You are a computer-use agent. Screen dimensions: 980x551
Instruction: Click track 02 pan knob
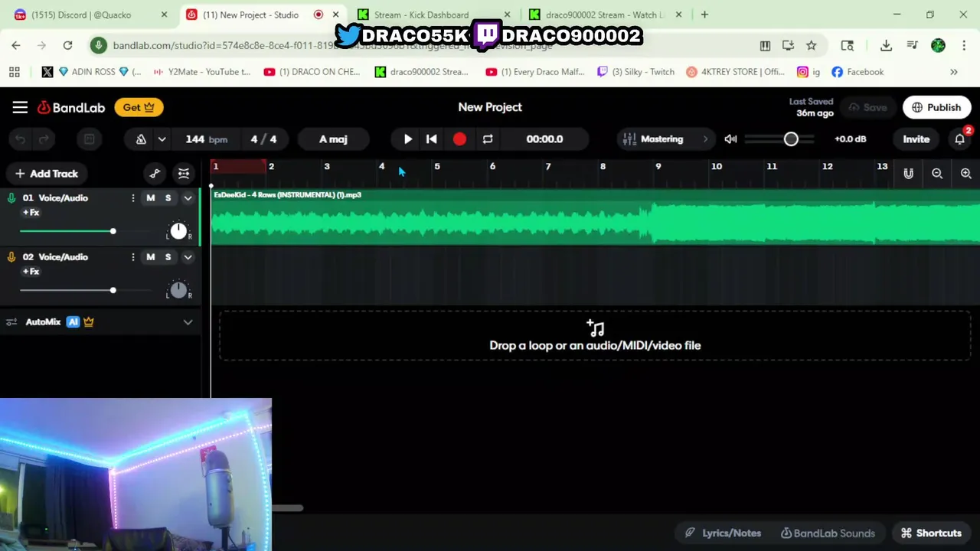click(178, 290)
